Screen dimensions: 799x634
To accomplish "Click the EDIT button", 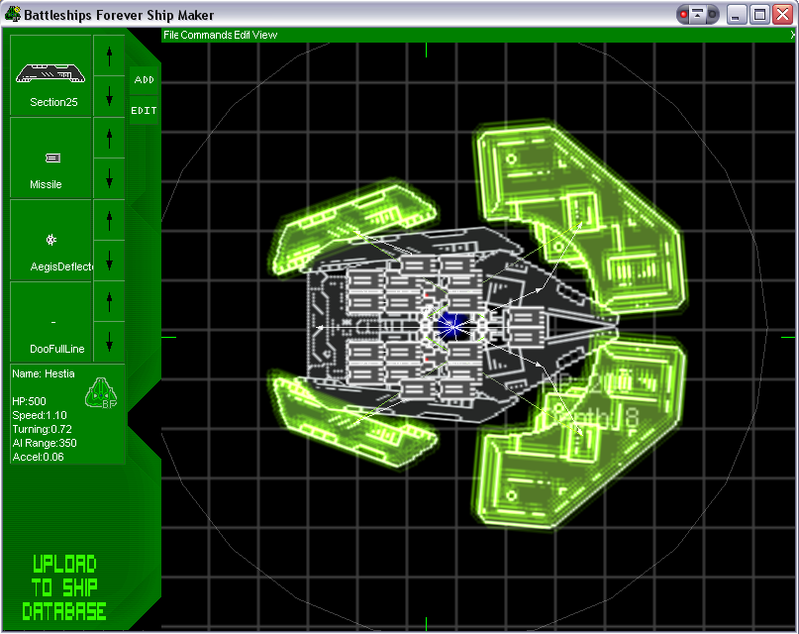I will (144, 110).
